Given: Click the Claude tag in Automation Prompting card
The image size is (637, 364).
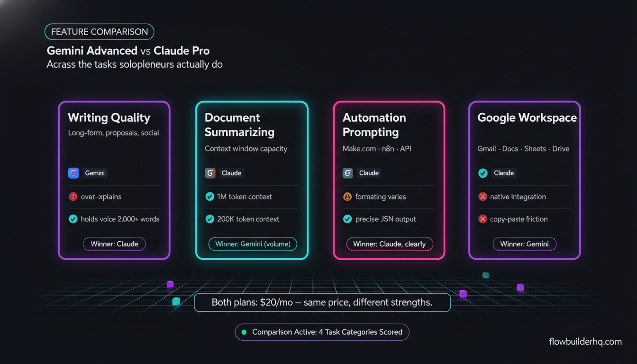Looking at the screenshot, I should (369, 173).
